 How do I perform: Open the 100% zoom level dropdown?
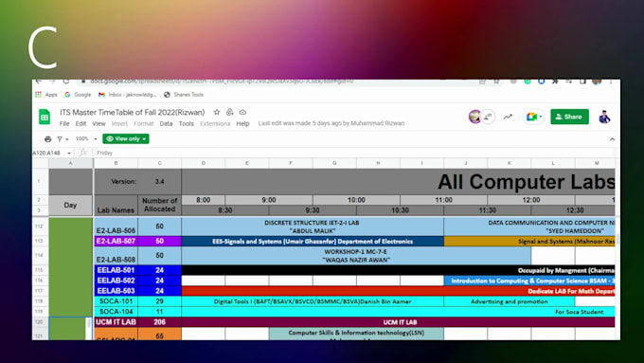point(86,139)
